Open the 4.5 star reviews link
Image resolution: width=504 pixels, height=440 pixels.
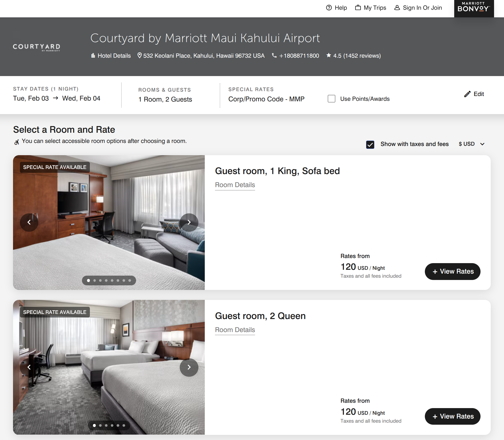pos(354,56)
